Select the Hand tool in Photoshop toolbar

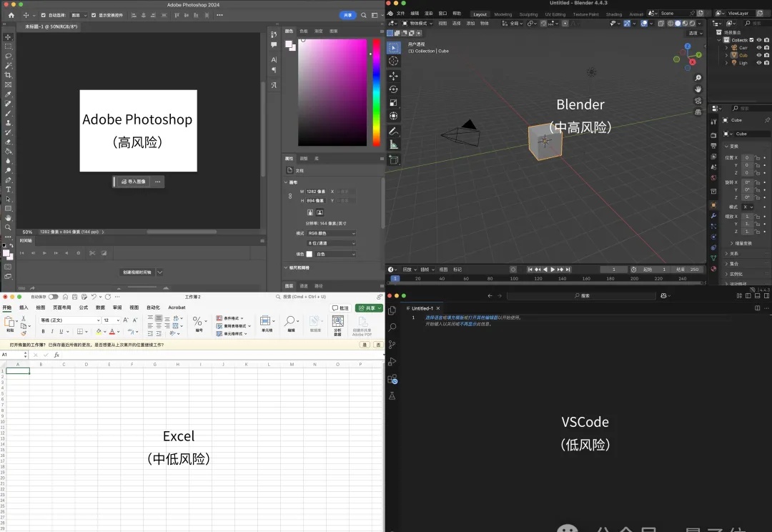[9, 218]
